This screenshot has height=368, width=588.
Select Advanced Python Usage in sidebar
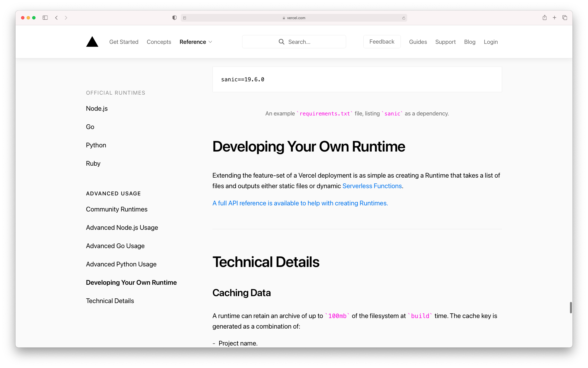121,264
